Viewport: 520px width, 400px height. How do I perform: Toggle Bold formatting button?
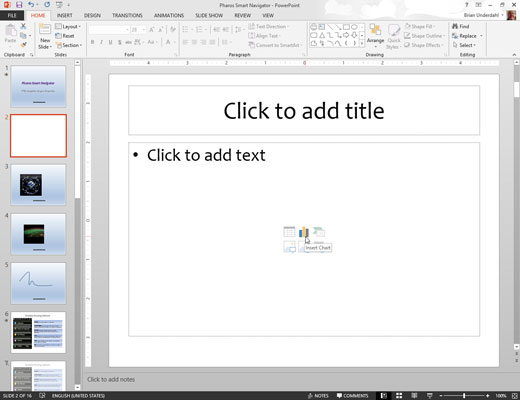[92, 42]
